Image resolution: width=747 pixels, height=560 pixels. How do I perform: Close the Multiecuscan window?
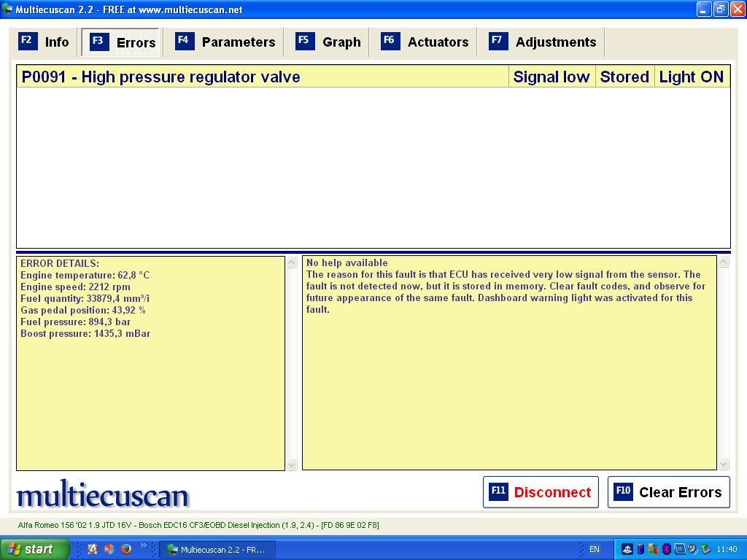[x=737, y=9]
